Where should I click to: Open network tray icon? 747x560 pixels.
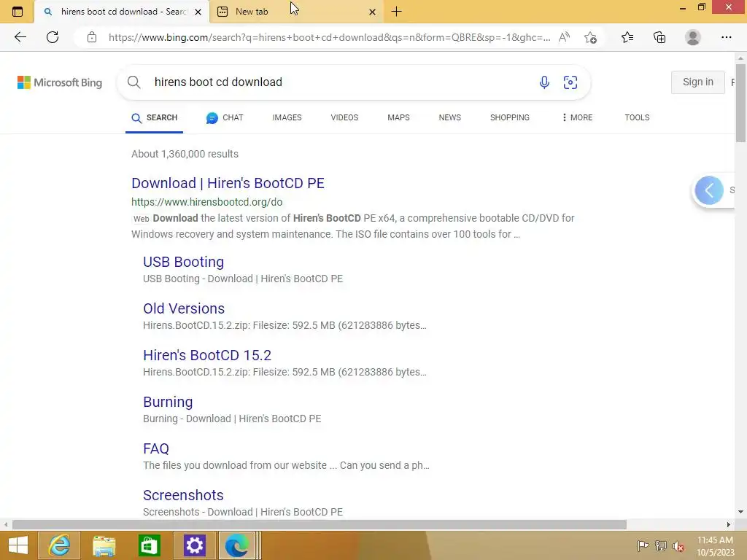coord(661,545)
